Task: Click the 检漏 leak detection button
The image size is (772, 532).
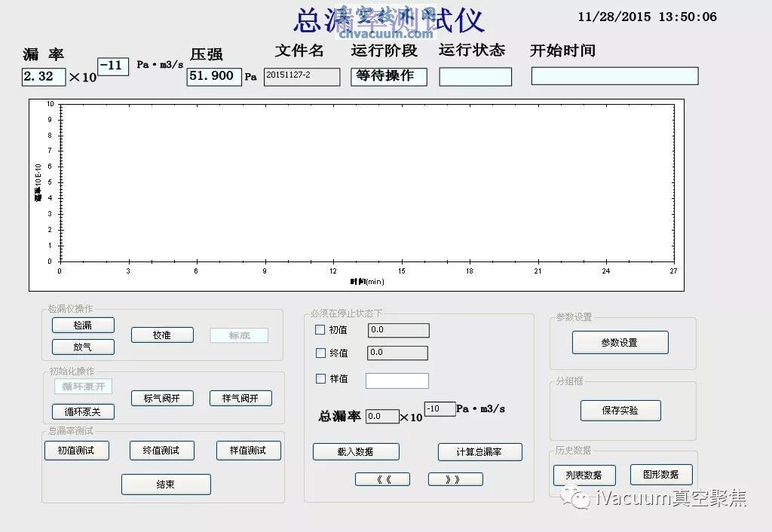Action: click(83, 325)
